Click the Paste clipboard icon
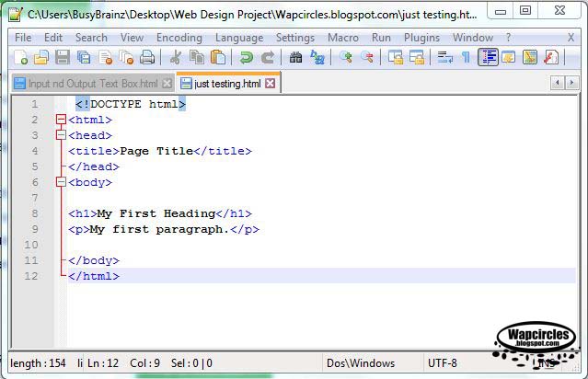The height and width of the screenshot is (379, 588). [x=218, y=58]
